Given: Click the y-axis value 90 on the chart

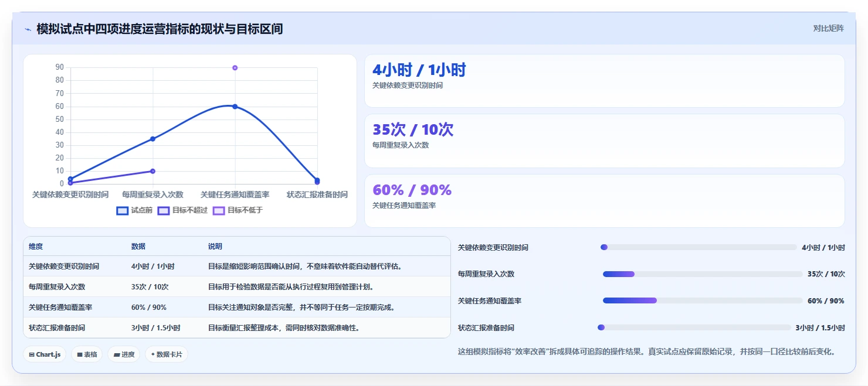Looking at the screenshot, I should pos(59,67).
